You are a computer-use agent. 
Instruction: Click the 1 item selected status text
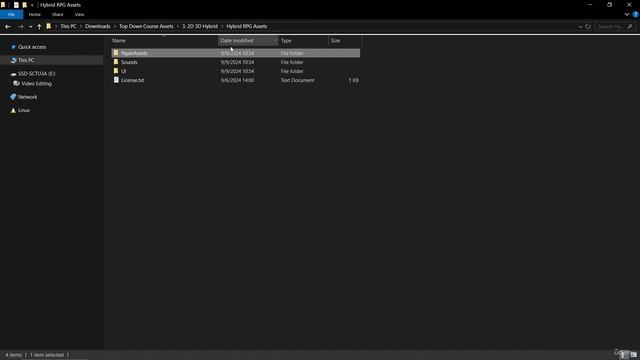(47, 355)
